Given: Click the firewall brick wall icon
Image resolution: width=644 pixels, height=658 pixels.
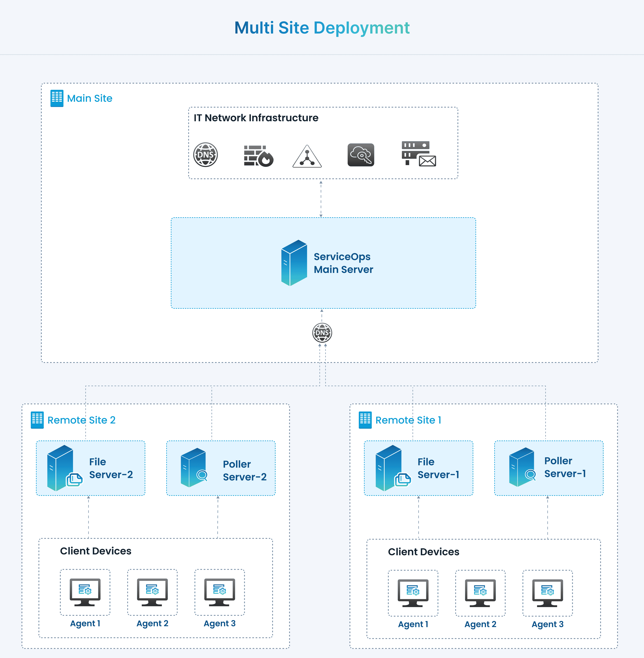Looking at the screenshot, I should click(259, 156).
